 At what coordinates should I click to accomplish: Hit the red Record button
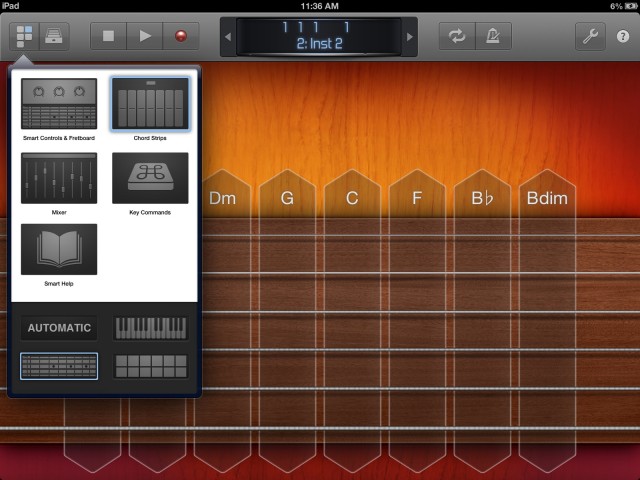pyautogui.click(x=181, y=36)
